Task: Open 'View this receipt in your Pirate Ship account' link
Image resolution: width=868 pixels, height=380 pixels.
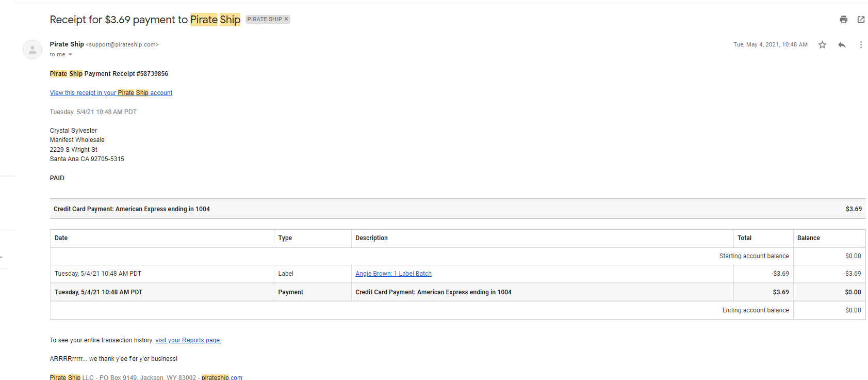Action: pos(111,93)
